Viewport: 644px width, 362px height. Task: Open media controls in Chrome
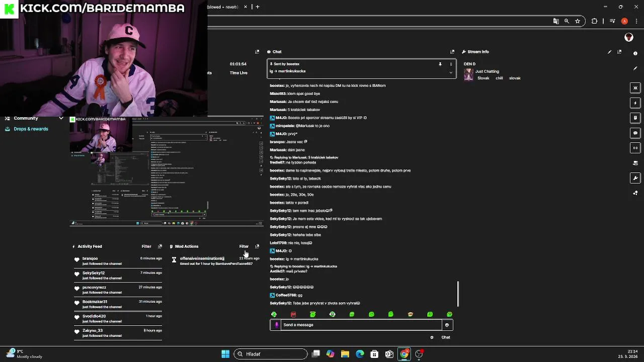[612, 21]
